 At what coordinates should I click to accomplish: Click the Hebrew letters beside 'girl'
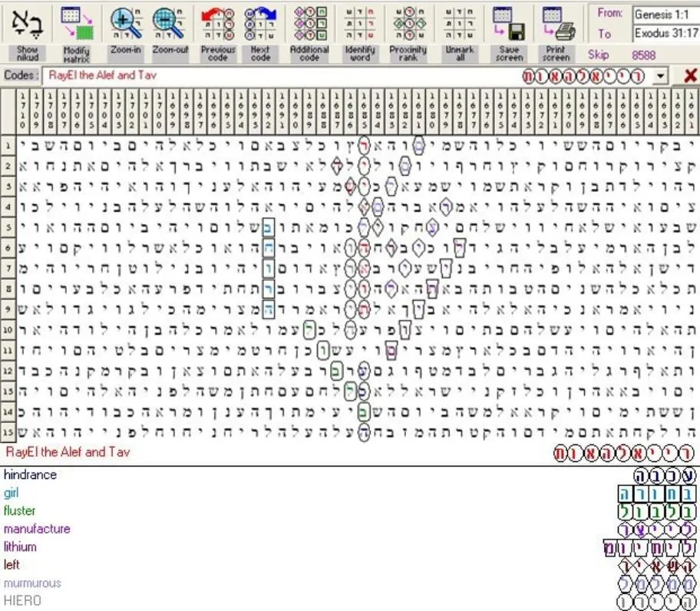[657, 494]
